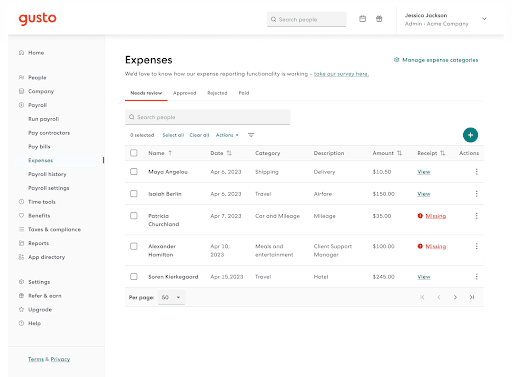512x377 pixels.
Task: Open Payroll history in sidebar
Action: 47,174
